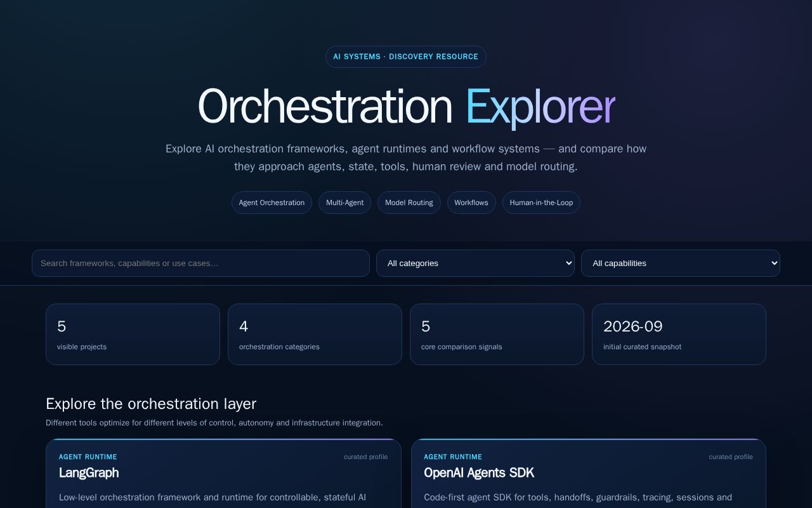Viewport: 812px width, 508px height.
Task: Click the curated profile label on LangGraph card
Action: coord(366,457)
